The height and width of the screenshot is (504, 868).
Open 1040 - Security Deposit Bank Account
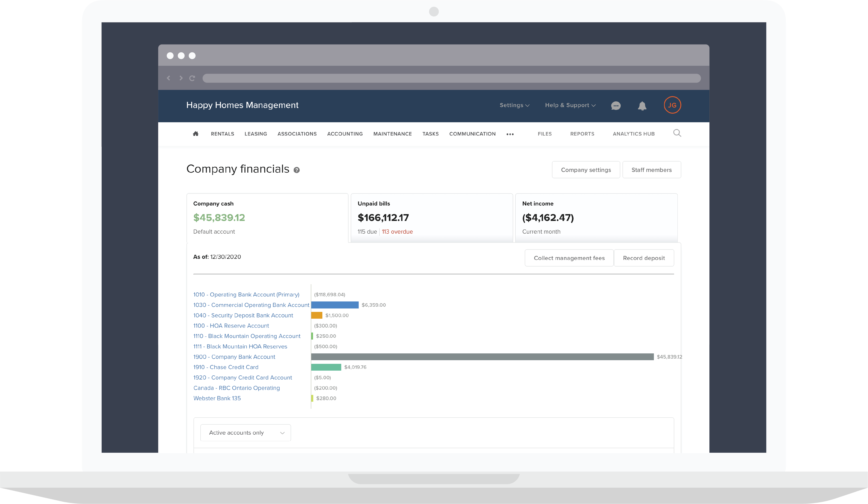243,315
